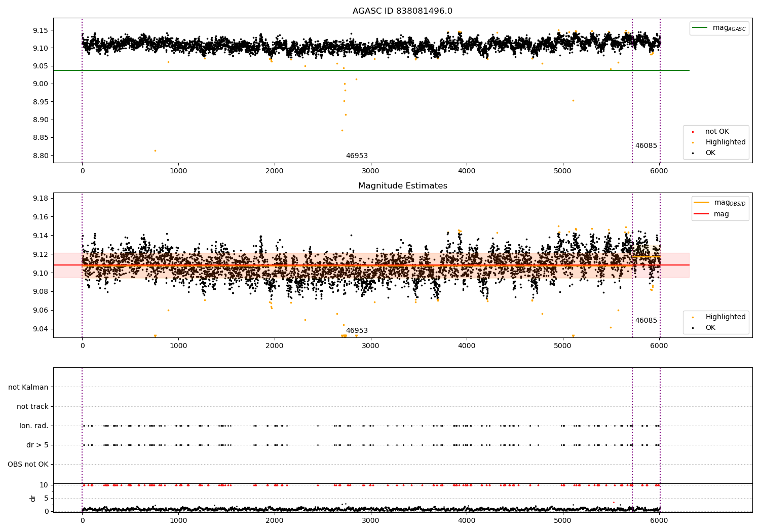Click the short orange mag OBSID line segment
The width and height of the screenshot is (760, 532).
(x=646, y=257)
